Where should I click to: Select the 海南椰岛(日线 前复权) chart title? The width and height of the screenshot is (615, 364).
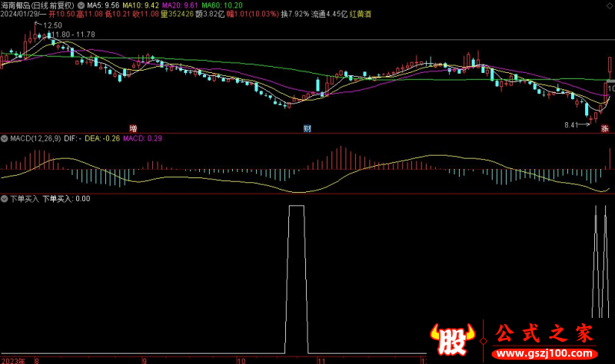(x=38, y=5)
